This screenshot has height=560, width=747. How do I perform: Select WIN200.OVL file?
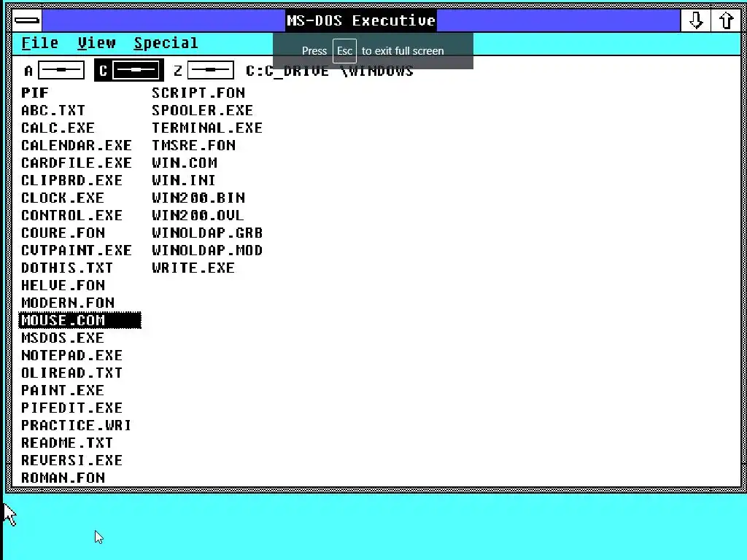pyautogui.click(x=198, y=215)
